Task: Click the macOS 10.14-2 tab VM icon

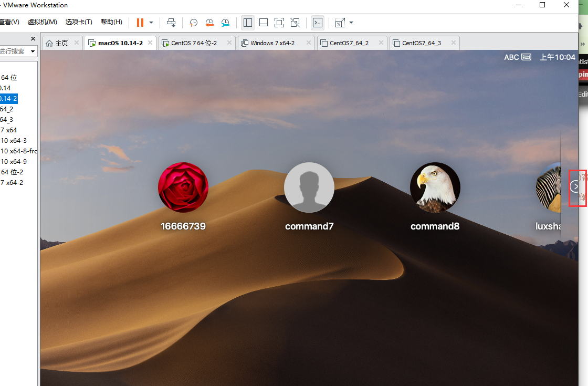Action: pos(92,43)
